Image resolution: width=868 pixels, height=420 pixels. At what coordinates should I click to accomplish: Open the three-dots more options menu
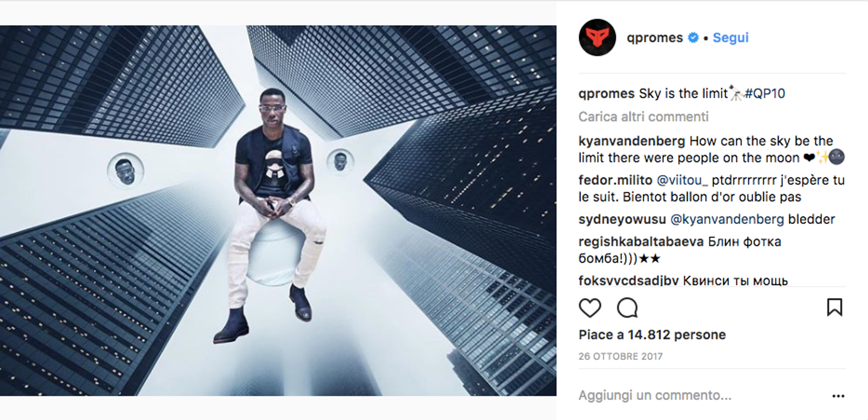coord(838,396)
